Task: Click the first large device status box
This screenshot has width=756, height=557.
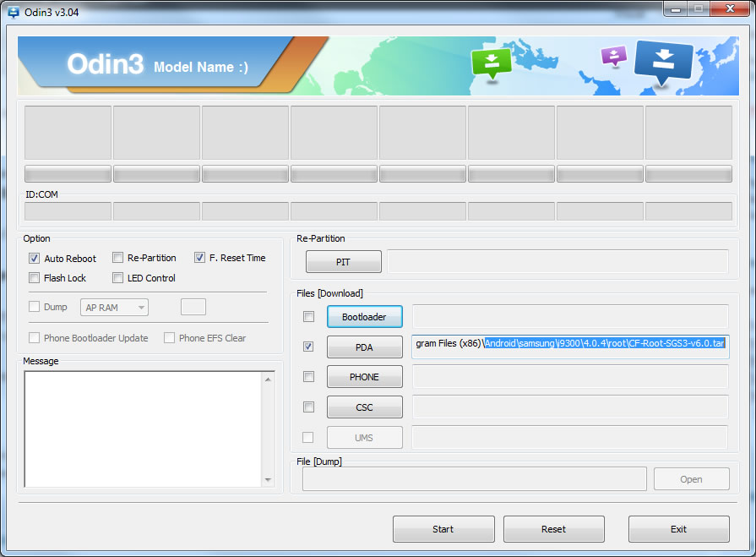Action: (68, 133)
